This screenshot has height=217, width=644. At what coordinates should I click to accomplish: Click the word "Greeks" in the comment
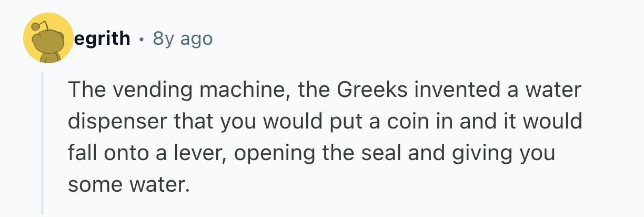pos(373,90)
